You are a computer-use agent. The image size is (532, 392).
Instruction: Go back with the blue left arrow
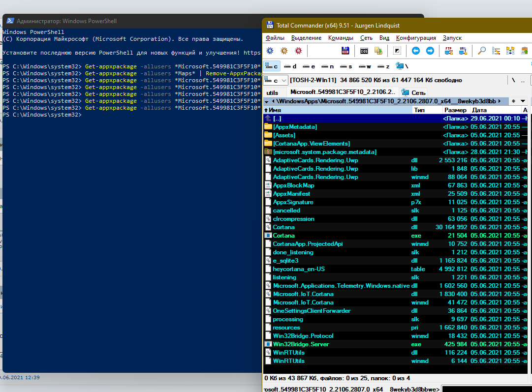pyautogui.click(x=416, y=51)
